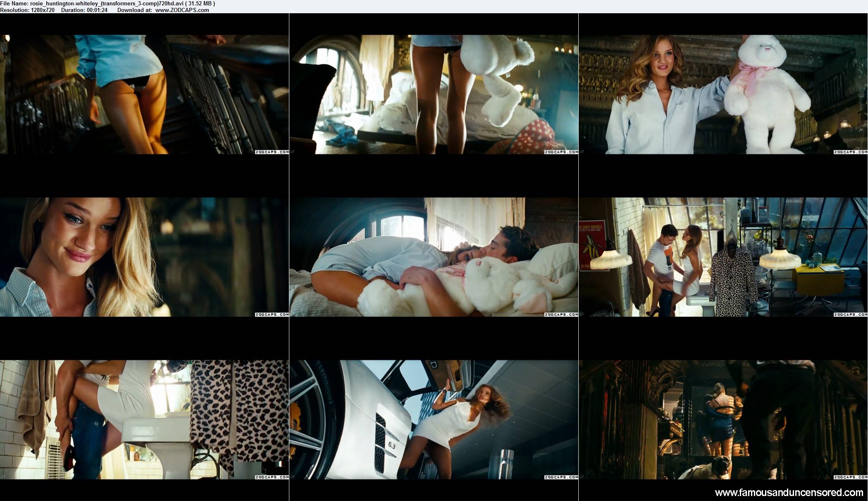Viewport: 868px width, 501px height.
Task: Click ZODCAPS.COM watermark in top-right thumbnail
Action: 850,152
